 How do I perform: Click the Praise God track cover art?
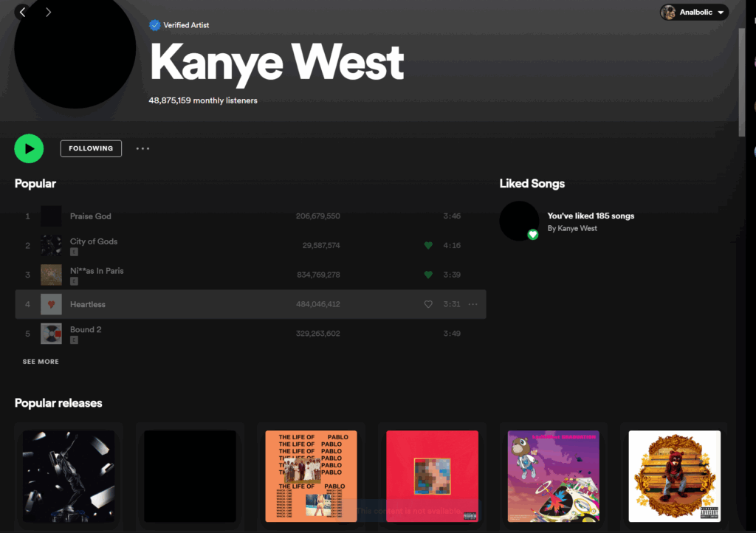(x=51, y=216)
